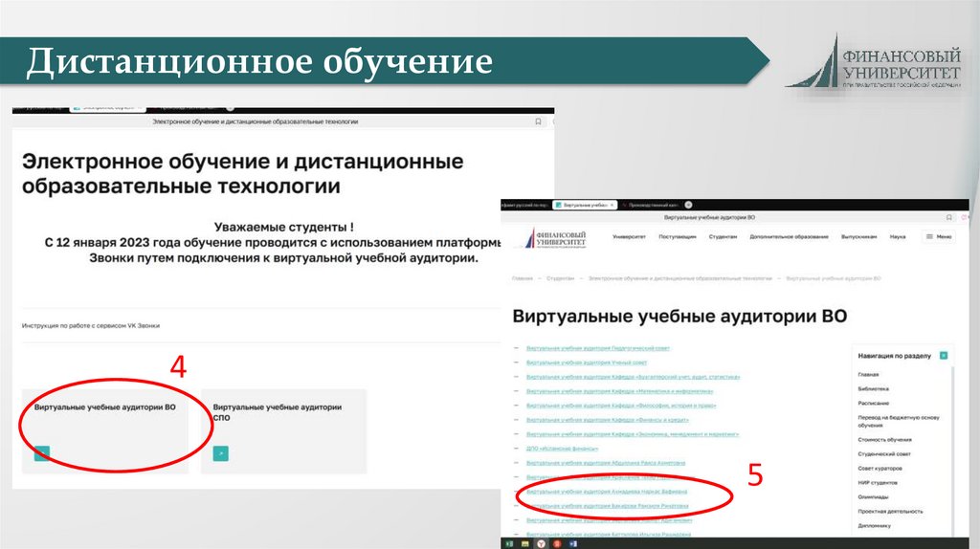Open ДПО «Исламские финансы» link

[x=562, y=449]
